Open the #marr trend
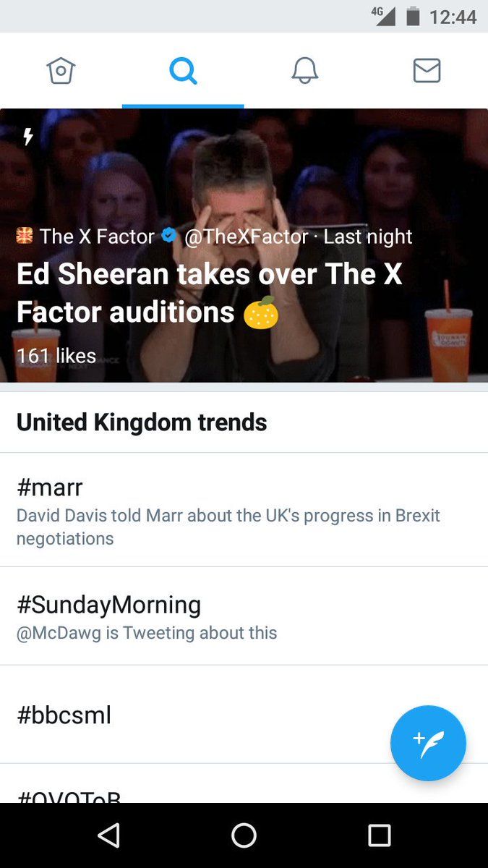 click(x=50, y=488)
